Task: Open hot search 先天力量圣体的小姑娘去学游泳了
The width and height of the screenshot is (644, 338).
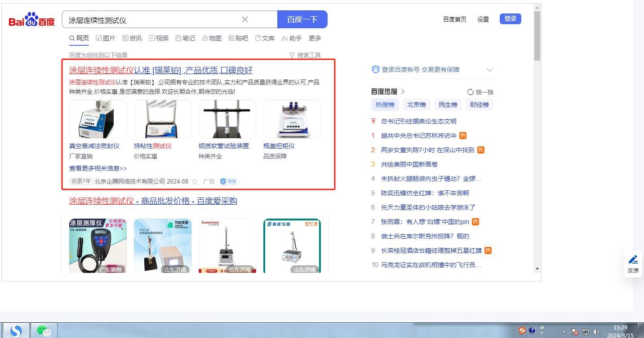Action: pos(428,207)
